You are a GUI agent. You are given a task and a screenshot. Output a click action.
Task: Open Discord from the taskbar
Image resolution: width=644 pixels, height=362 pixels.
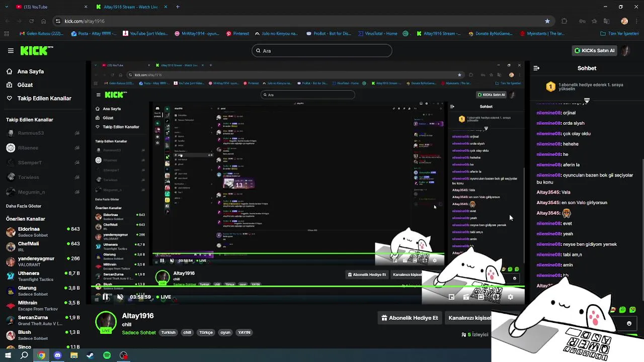[x=57, y=355]
